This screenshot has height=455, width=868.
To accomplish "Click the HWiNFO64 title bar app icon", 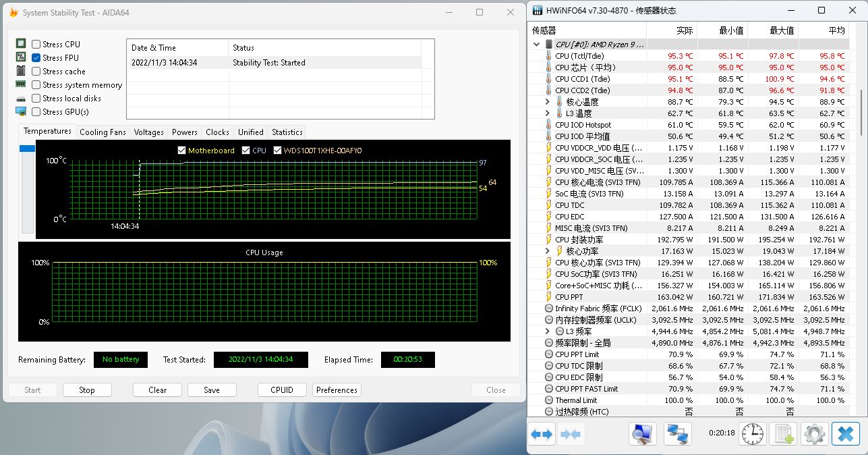I will click(x=537, y=11).
